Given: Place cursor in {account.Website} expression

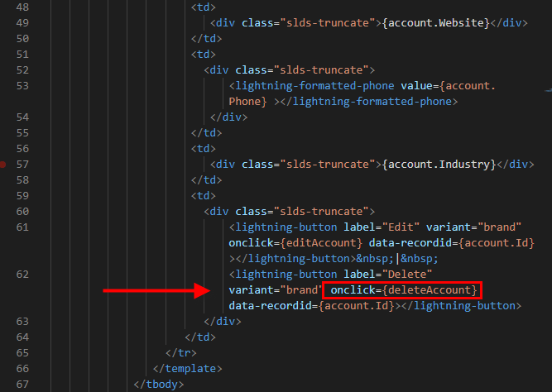Looking at the screenshot, I should point(436,23).
